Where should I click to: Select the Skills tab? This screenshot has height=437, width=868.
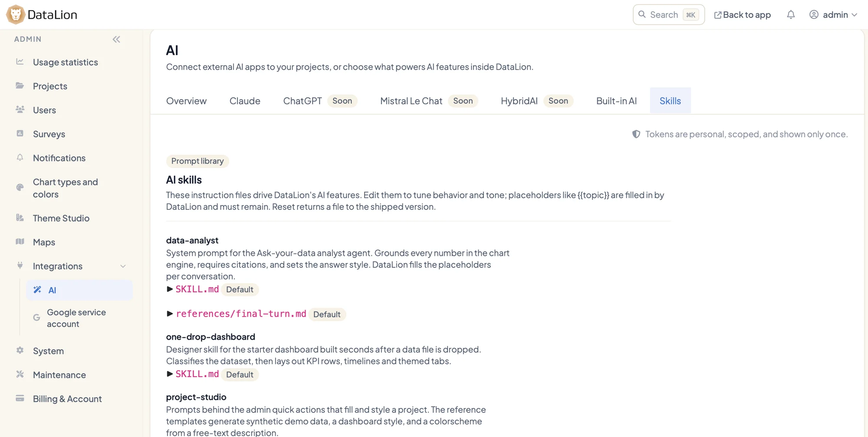point(670,101)
